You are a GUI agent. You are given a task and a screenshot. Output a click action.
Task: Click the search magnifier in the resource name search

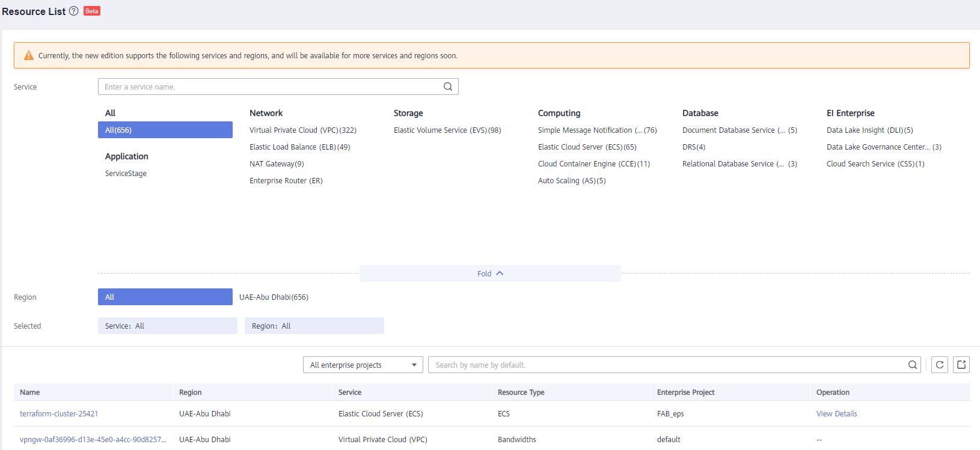pos(913,365)
